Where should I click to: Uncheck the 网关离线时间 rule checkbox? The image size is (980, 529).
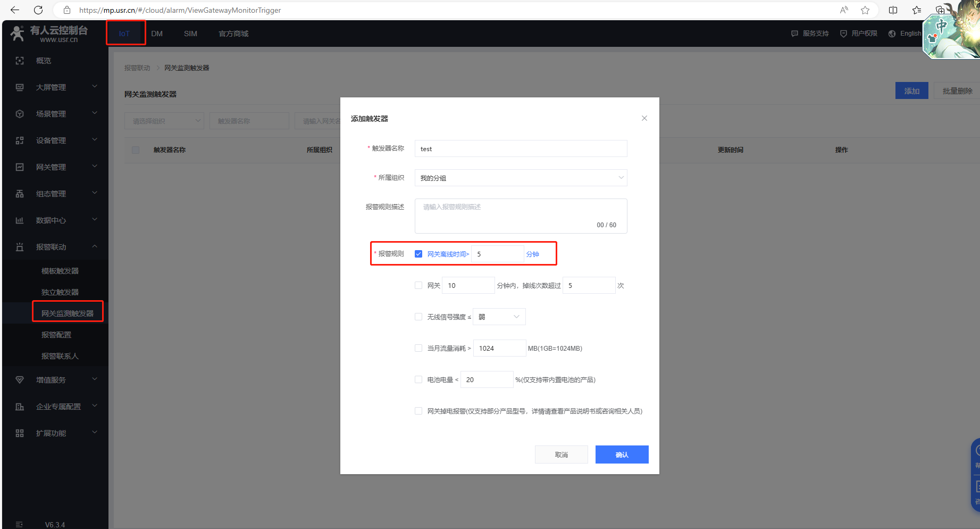(418, 254)
